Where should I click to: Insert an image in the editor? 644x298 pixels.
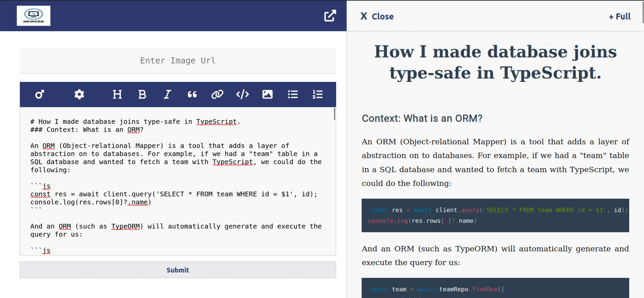coord(268,94)
